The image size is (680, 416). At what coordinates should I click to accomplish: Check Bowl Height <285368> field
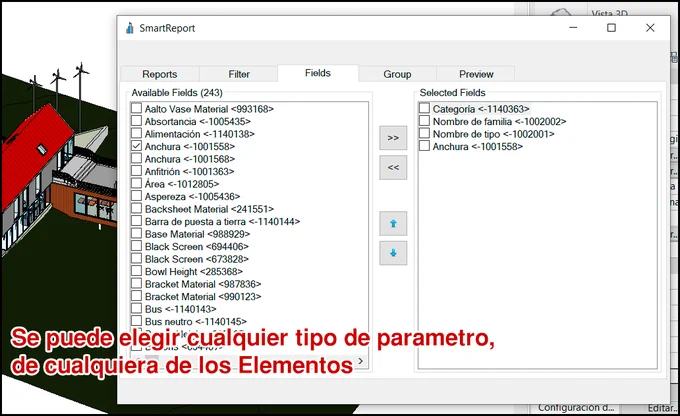coord(136,271)
